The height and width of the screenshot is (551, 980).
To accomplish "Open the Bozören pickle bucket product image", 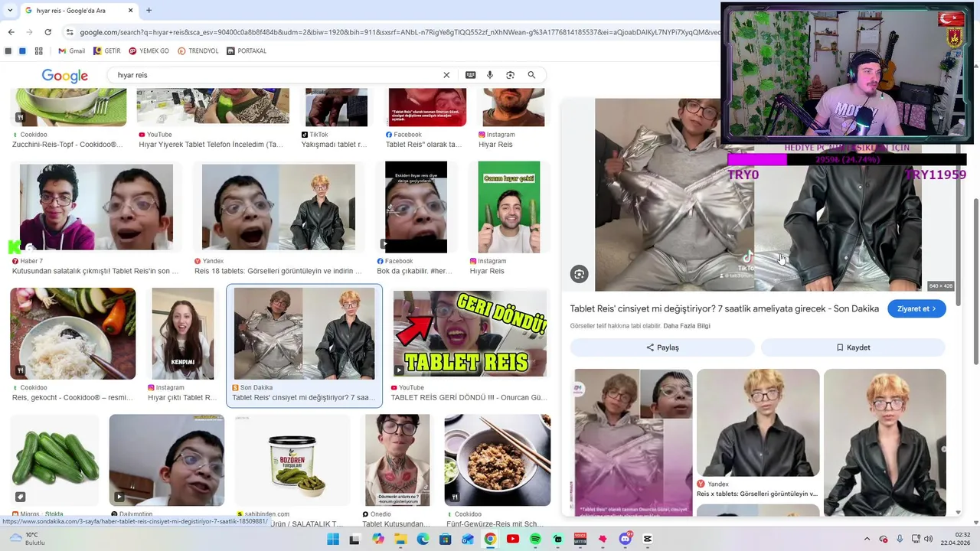I will click(293, 460).
